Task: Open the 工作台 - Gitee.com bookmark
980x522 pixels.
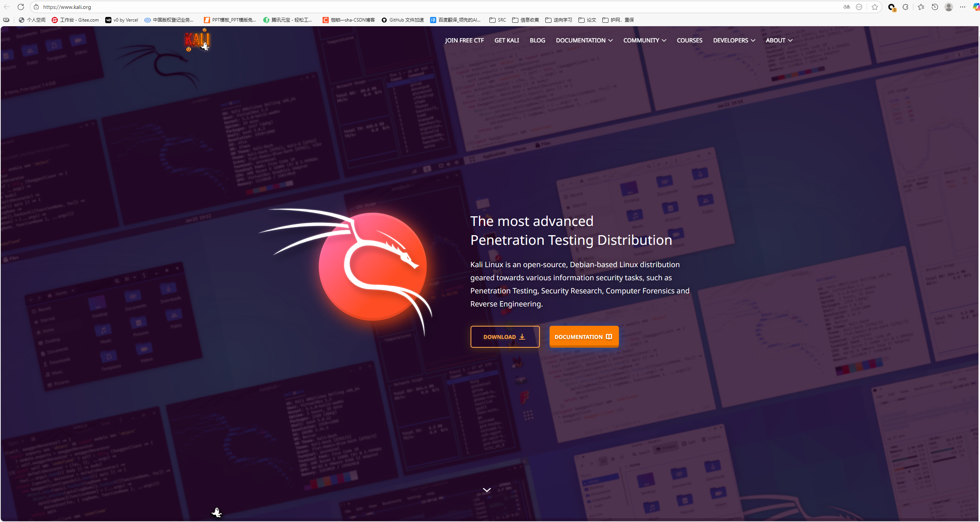Action: click(75, 20)
